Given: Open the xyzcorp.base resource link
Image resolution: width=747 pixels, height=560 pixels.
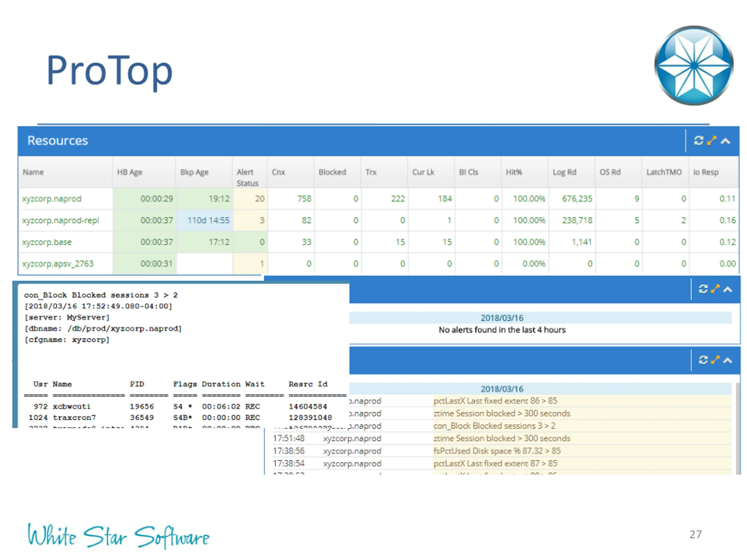Looking at the screenshot, I should (x=47, y=242).
